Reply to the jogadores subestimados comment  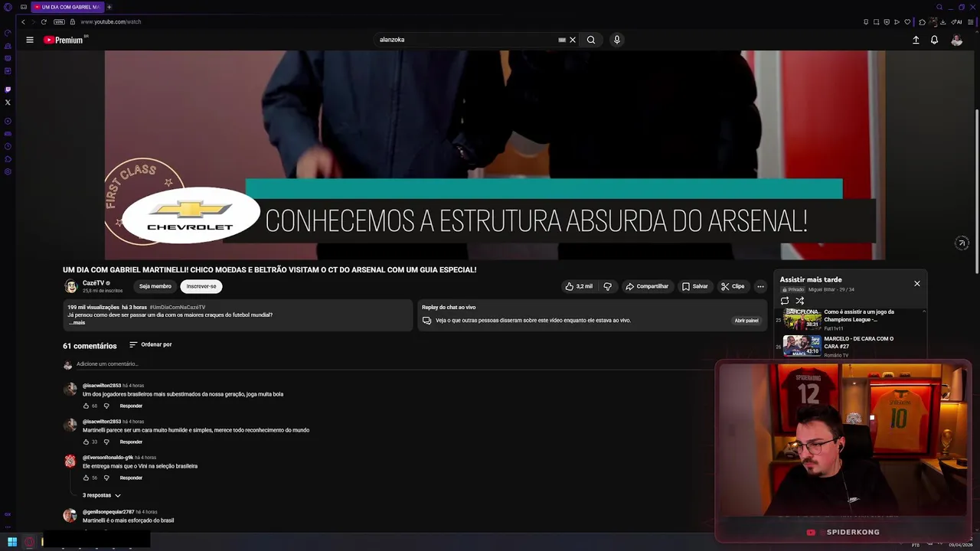[131, 406]
